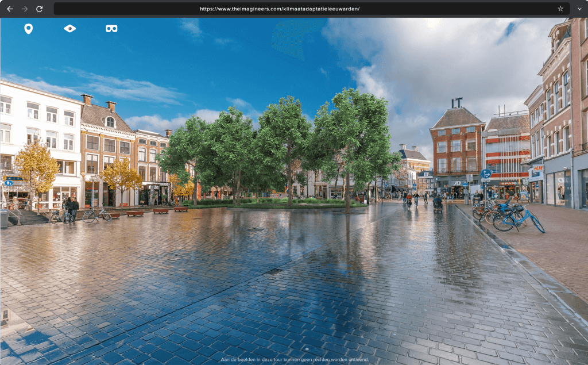
Task: Reload the virtual tour page
Action: tap(39, 9)
